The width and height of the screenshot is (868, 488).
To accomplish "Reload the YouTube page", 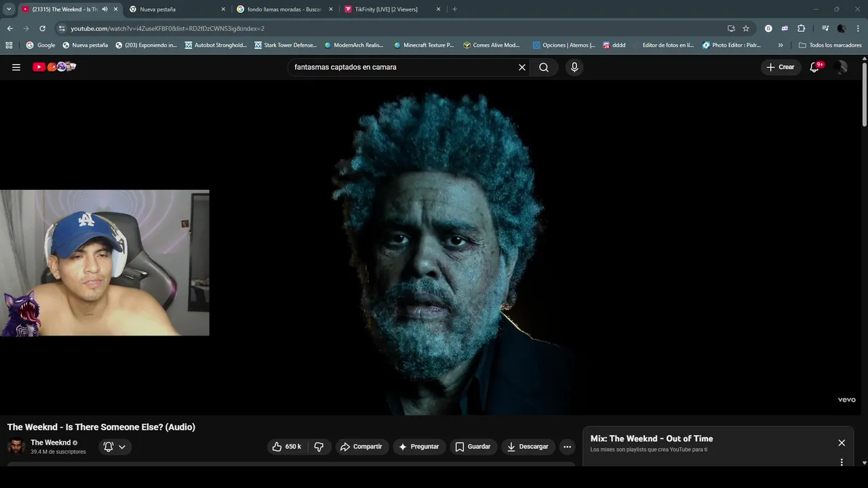I will 42,28.
